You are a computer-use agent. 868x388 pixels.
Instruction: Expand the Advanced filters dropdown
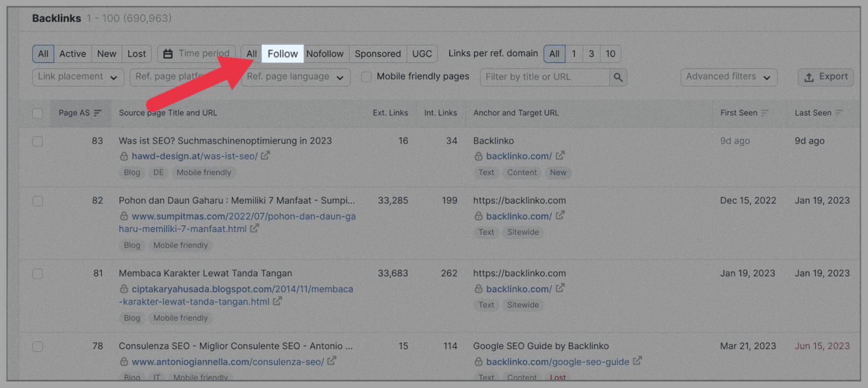728,77
